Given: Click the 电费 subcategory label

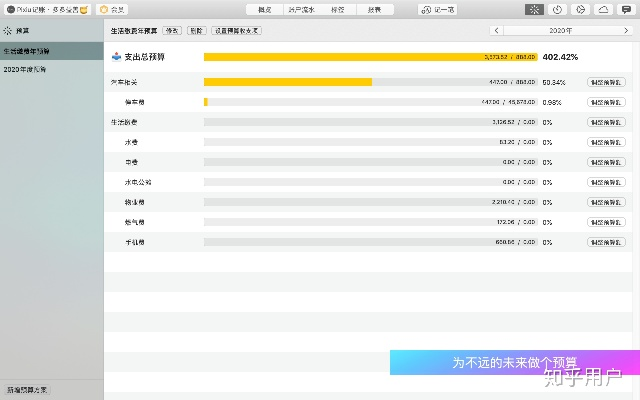Looking at the screenshot, I should [x=131, y=162].
